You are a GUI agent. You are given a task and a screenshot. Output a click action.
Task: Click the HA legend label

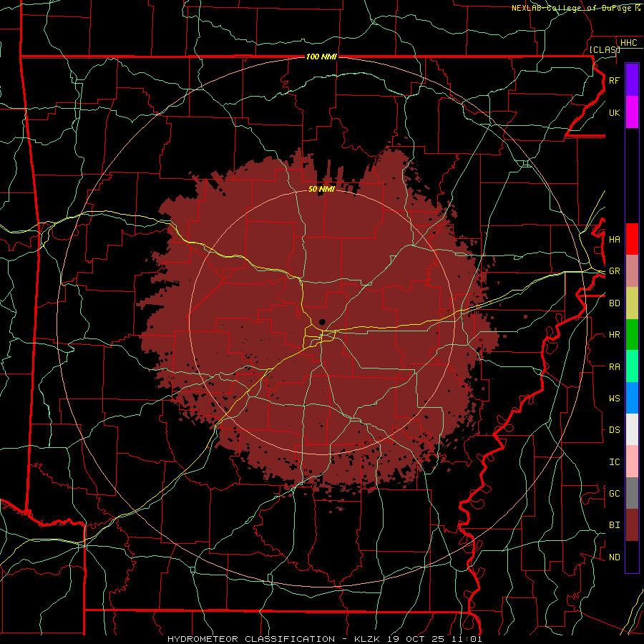(614, 240)
